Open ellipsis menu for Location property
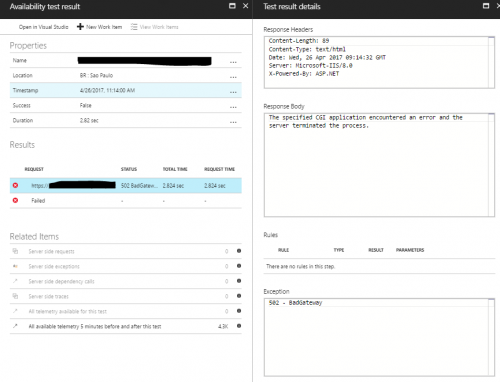The image size is (500, 382). click(x=233, y=77)
